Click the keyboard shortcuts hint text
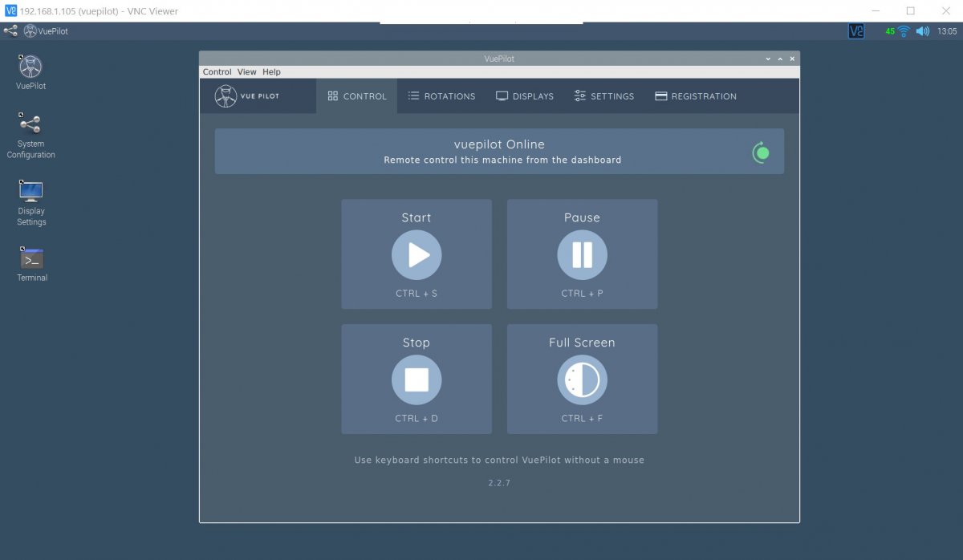The width and height of the screenshot is (963, 560). point(499,461)
